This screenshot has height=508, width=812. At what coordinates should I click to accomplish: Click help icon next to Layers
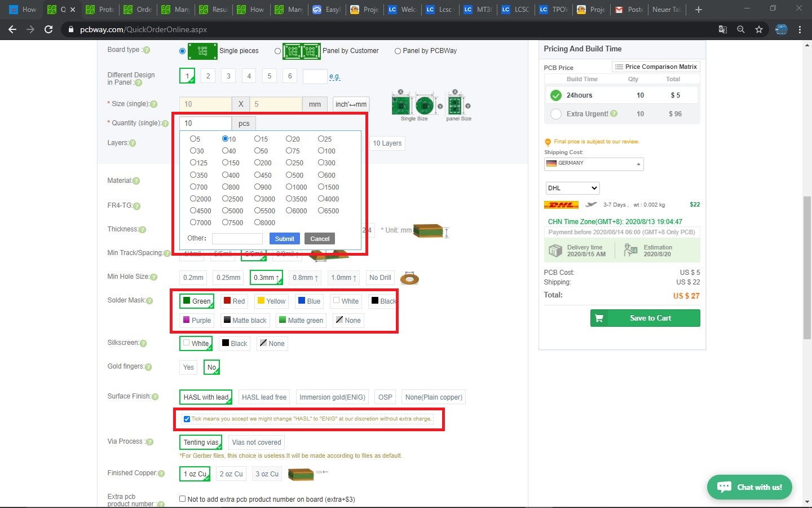tap(133, 143)
